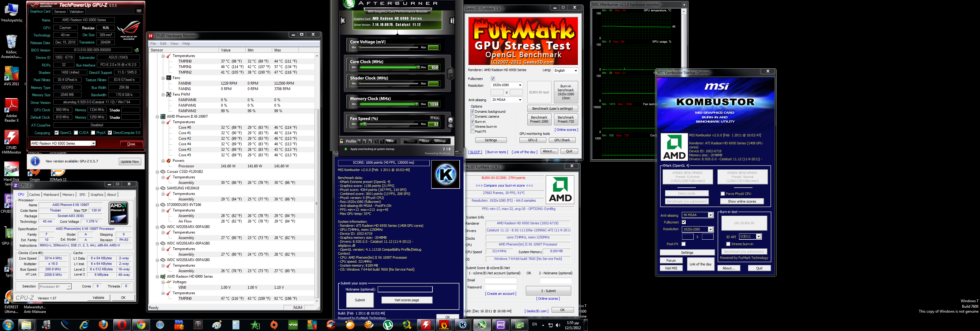
Task: Toggle FurMark Dynamic camera option
Action: coord(473,116)
